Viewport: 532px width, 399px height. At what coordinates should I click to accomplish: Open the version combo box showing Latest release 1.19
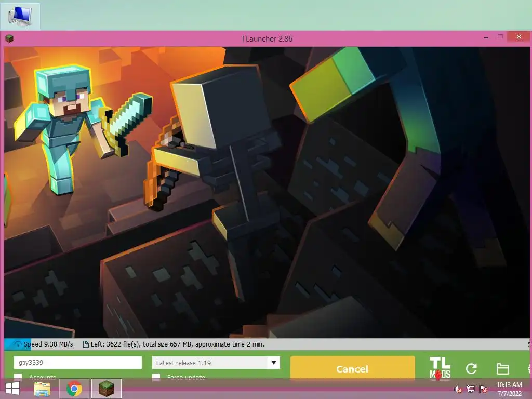pyautogui.click(x=216, y=363)
